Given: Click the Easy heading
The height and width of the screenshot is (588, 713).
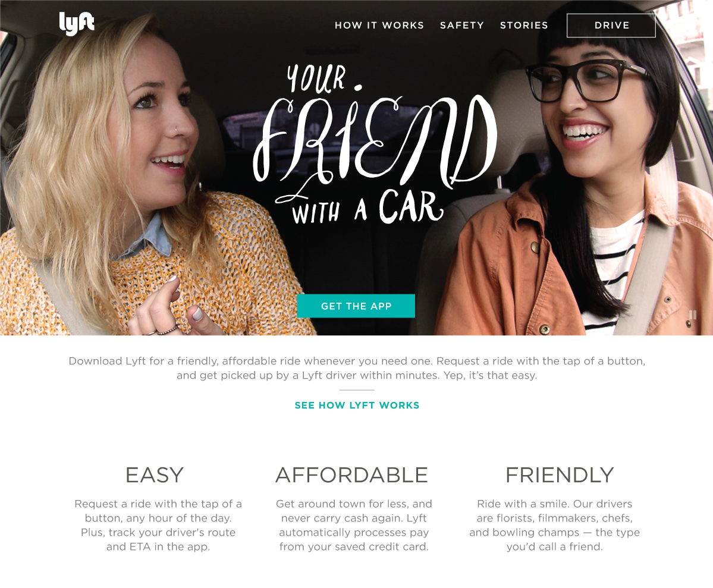Looking at the screenshot, I should point(155,475).
